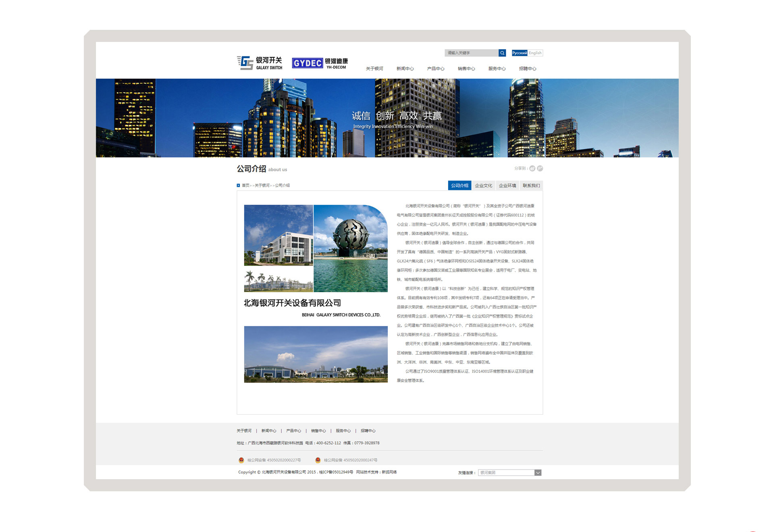This screenshot has height=532, width=767.
Task: Select the 企业环境 tab
Action: coord(507,185)
